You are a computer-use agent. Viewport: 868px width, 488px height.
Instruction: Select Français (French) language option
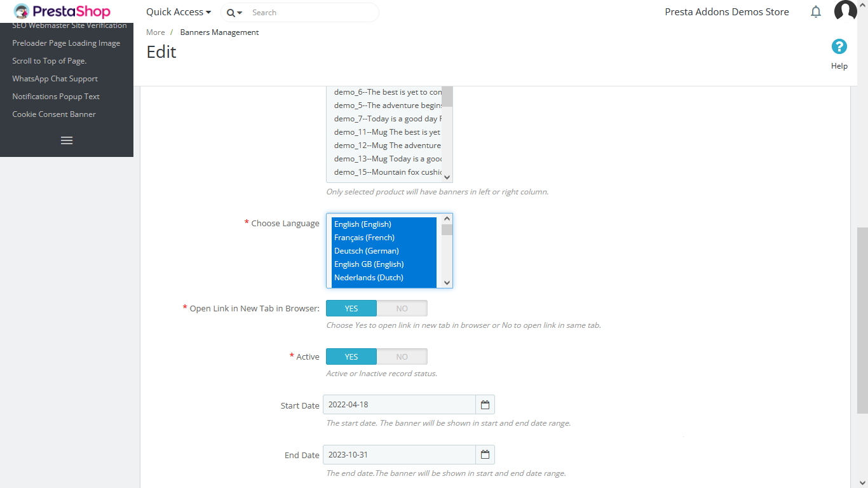(384, 238)
